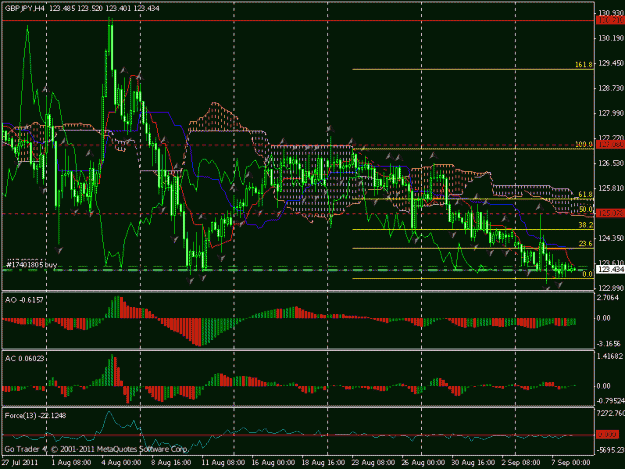This screenshot has height=469, width=625.
Task: Click the 7 Sep 00:00 time label
Action: [570, 462]
